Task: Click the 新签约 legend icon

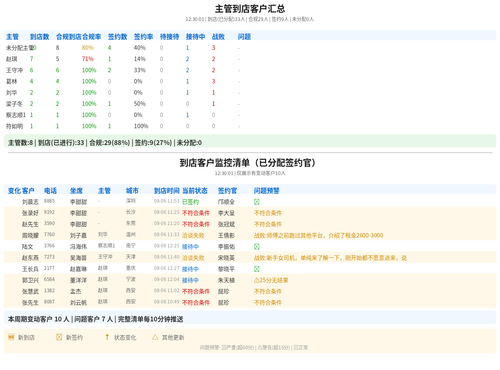Action: [59, 337]
